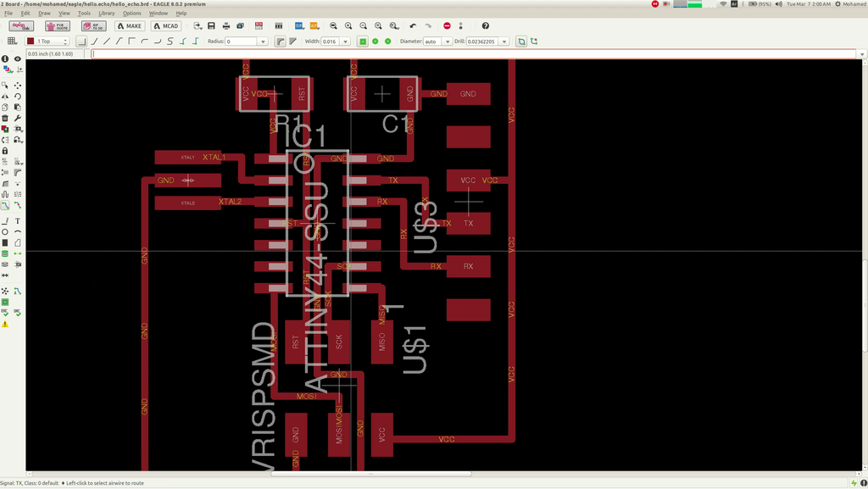Expand the Radius value dropdown
868x489 pixels.
[x=263, y=42]
